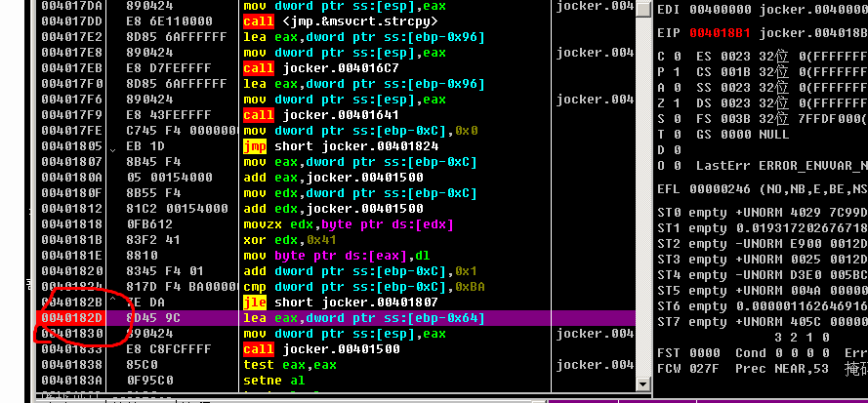Click address 004017DA in the disassembly
The height and width of the screenshot is (403, 868).
[72, 6]
